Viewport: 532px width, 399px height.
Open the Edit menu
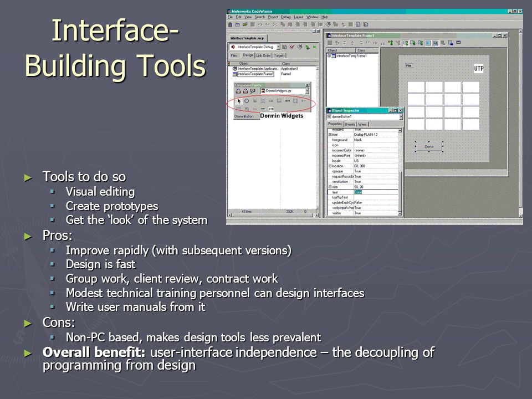[238, 17]
